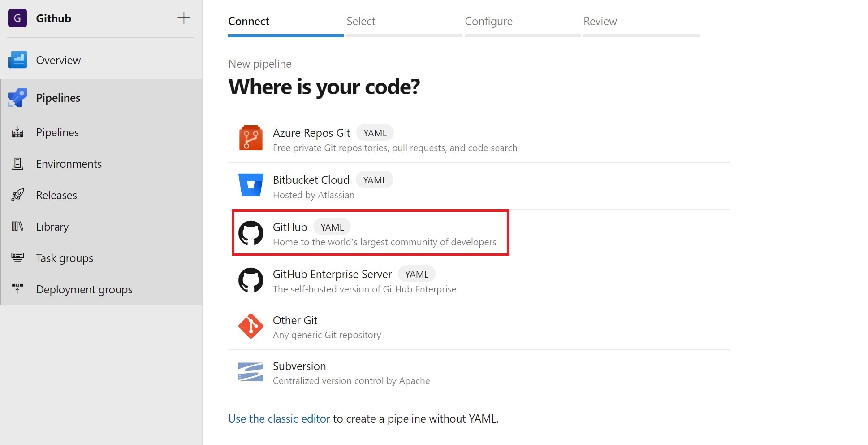Choose Subversion as code source
Viewport: 868px width, 445px height.
point(479,373)
